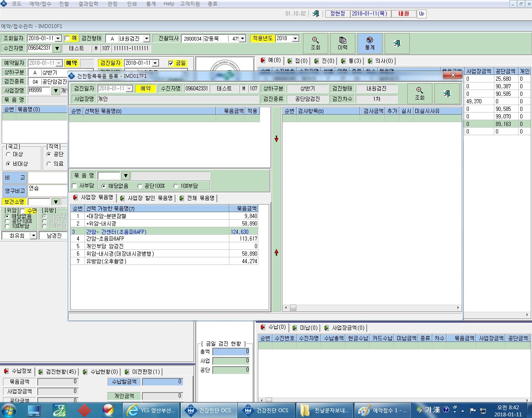The height and width of the screenshot is (418, 532).
Task: Expand the 조회일자 date dropdown
Action: (x=58, y=38)
